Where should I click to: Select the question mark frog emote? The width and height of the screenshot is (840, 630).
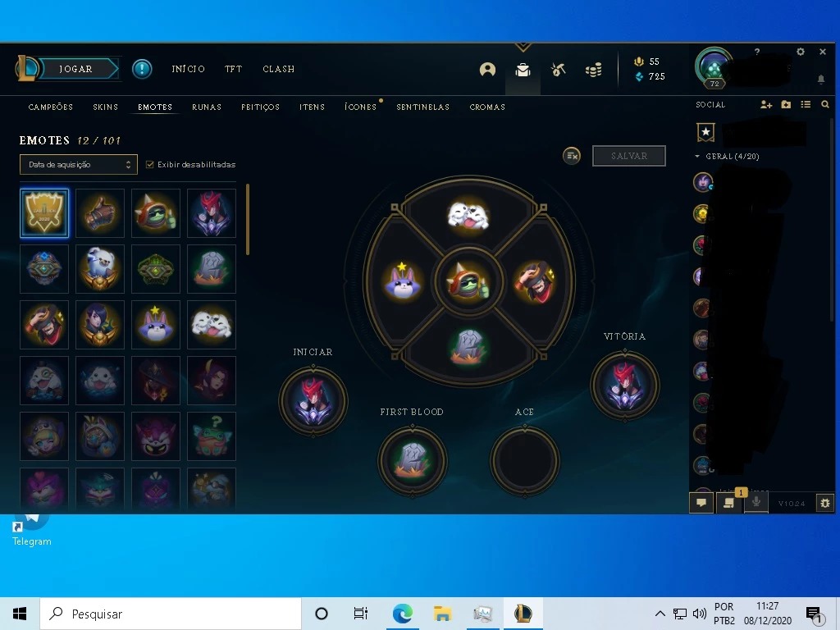(x=212, y=436)
